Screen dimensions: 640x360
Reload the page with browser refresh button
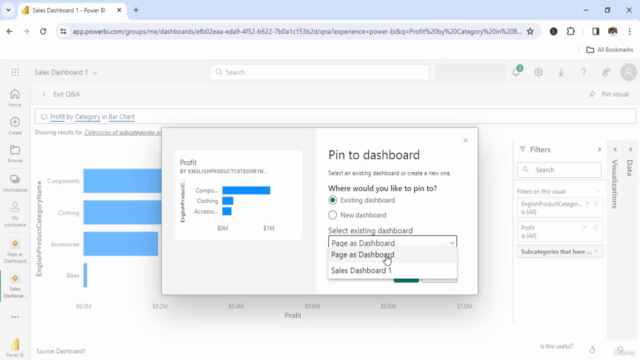[x=43, y=31]
